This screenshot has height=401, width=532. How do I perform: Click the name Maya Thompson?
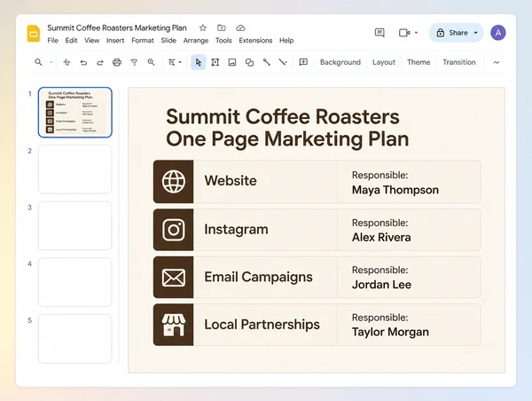(x=395, y=190)
